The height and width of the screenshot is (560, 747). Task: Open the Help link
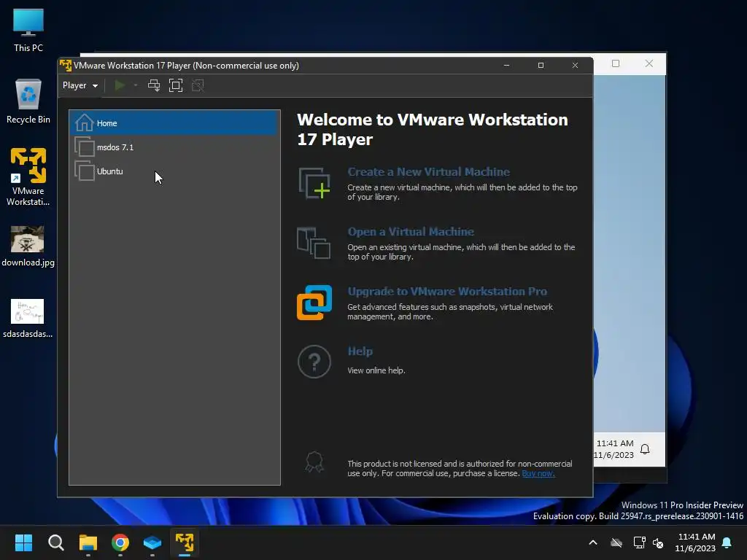coord(360,351)
